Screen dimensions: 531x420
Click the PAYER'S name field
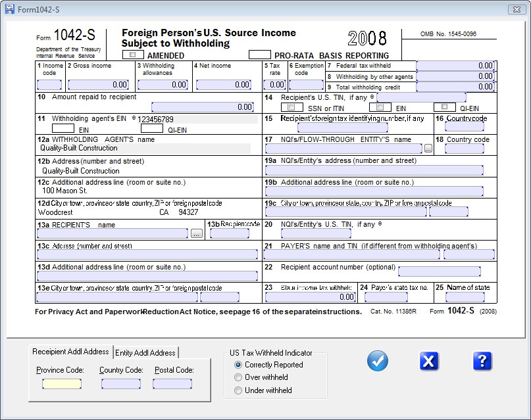[352, 254]
